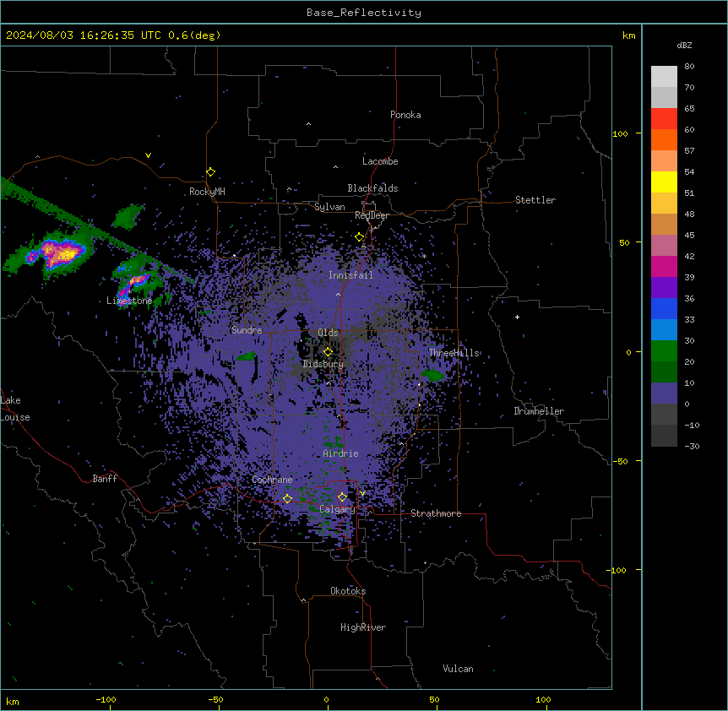The height and width of the screenshot is (711, 728).
Task: Pick the light orange 54-57 dBZ legend swatch
Action: tap(664, 161)
